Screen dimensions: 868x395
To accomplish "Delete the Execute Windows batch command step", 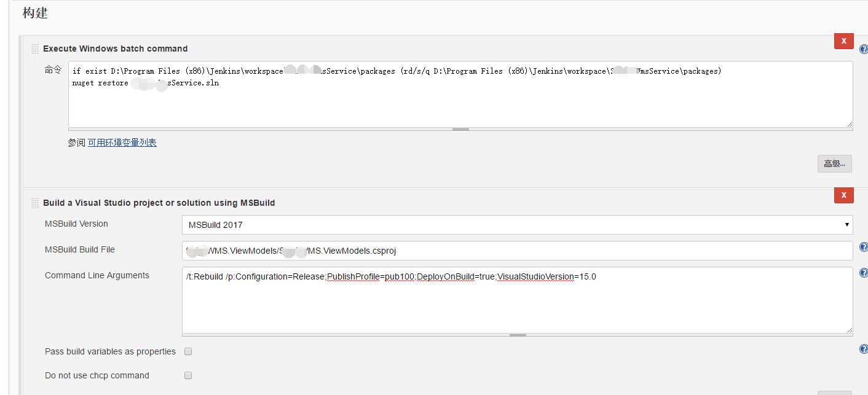I will 843,41.
